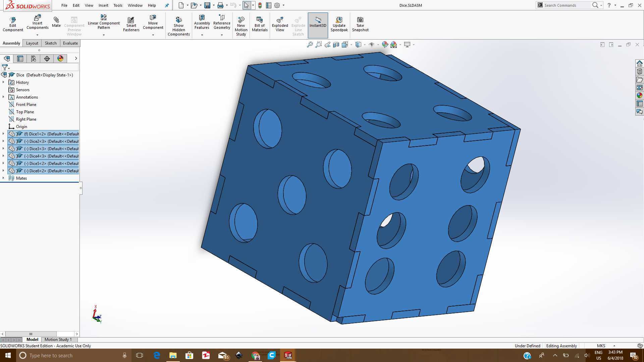Expand the Dice1<2> component node

(3, 134)
